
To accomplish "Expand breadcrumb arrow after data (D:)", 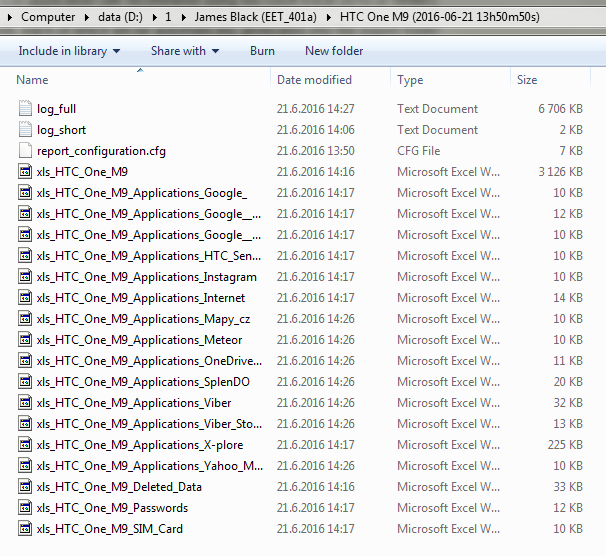I will (155, 17).
